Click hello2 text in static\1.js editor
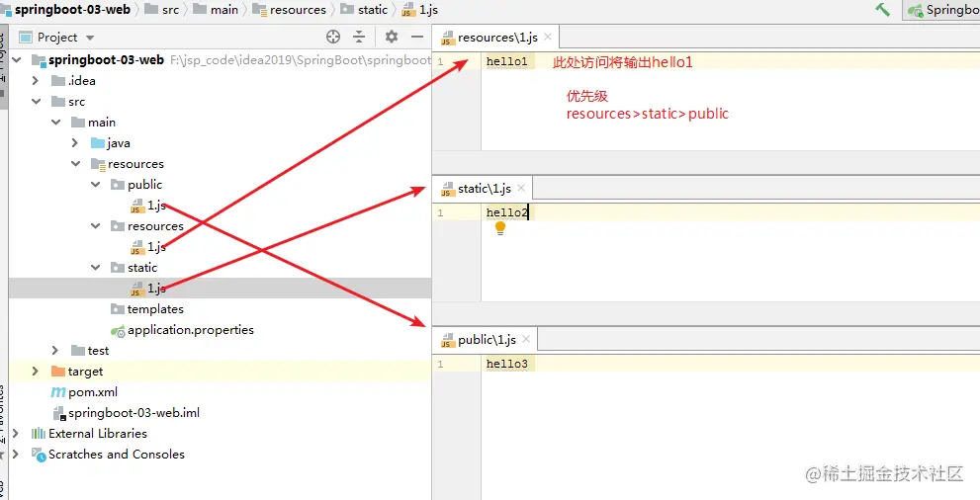 click(x=507, y=212)
